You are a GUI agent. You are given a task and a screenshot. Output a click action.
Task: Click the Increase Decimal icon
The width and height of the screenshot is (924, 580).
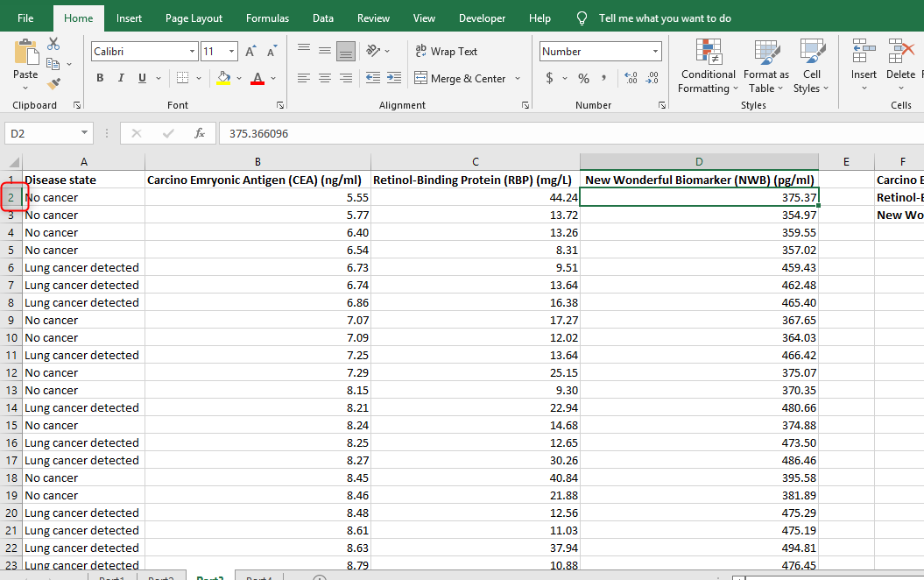tap(631, 78)
